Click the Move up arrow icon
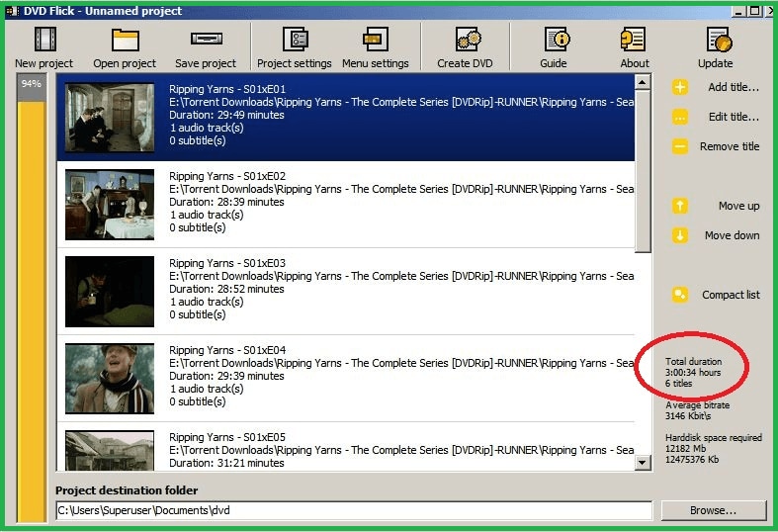Screen dimensions: 778x532 click(680, 206)
